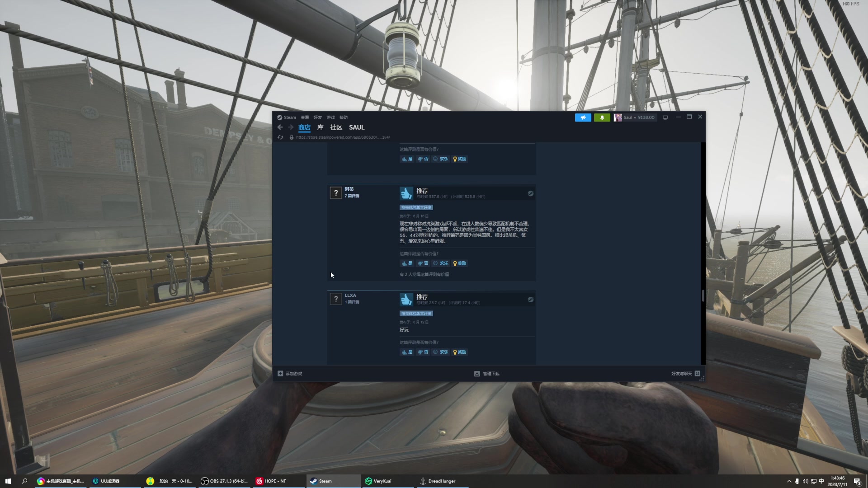Open the 好友 menu
The width and height of the screenshot is (868, 488).
click(x=318, y=117)
